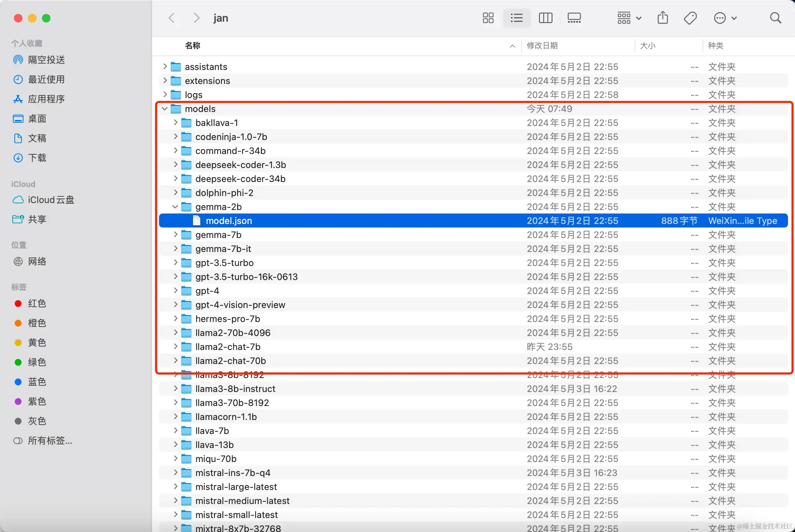Go back with the left arrow
Screen dimensions: 795x532
[172, 18]
